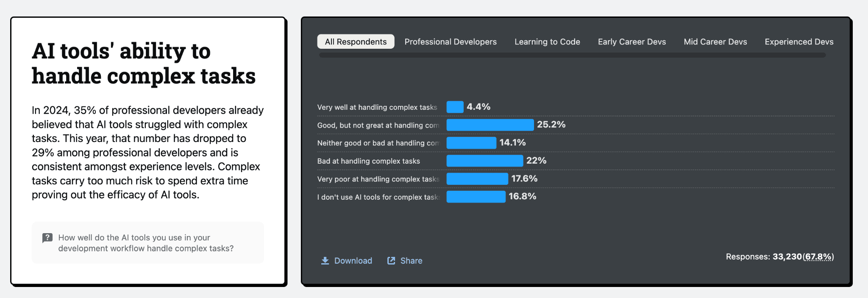Click the Download arrow icon
This screenshot has height=298, width=868.
click(325, 261)
